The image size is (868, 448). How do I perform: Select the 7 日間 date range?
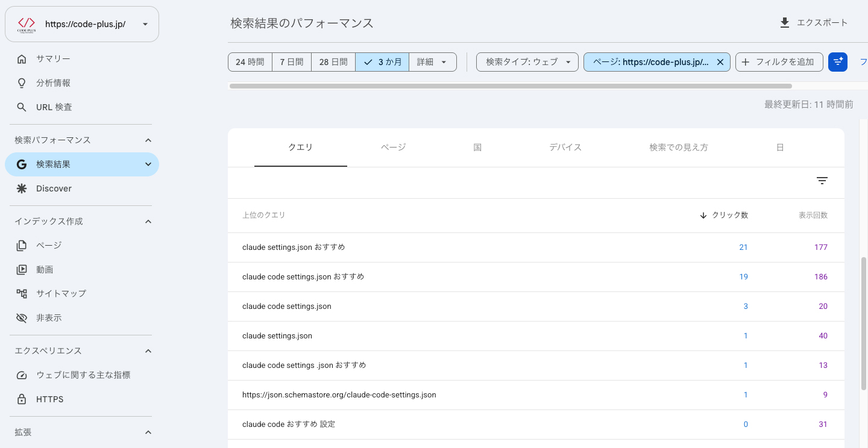pyautogui.click(x=292, y=62)
